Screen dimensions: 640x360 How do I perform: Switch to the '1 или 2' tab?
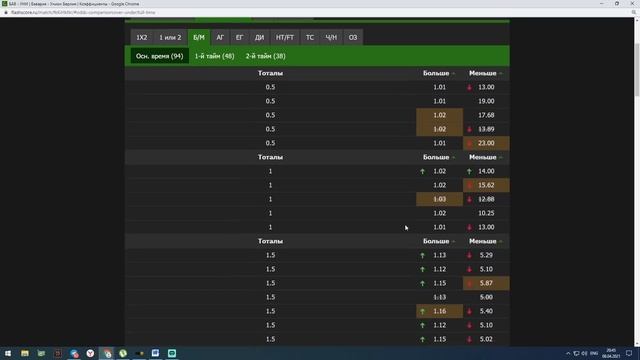[170, 38]
